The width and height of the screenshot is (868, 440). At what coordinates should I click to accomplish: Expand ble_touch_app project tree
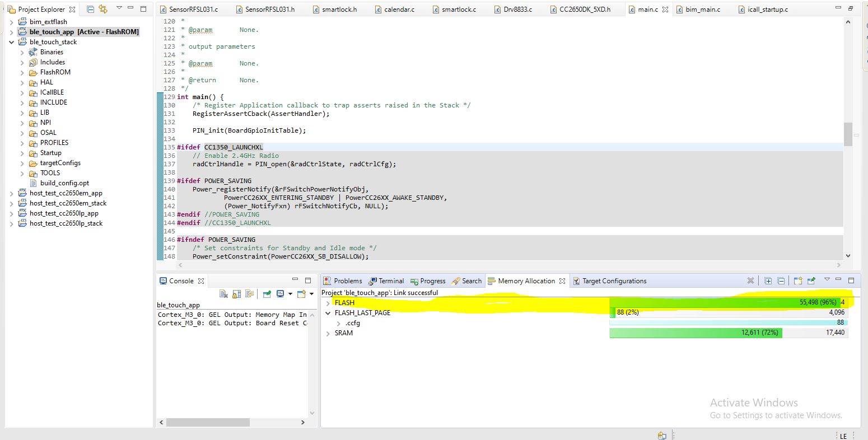tap(11, 32)
